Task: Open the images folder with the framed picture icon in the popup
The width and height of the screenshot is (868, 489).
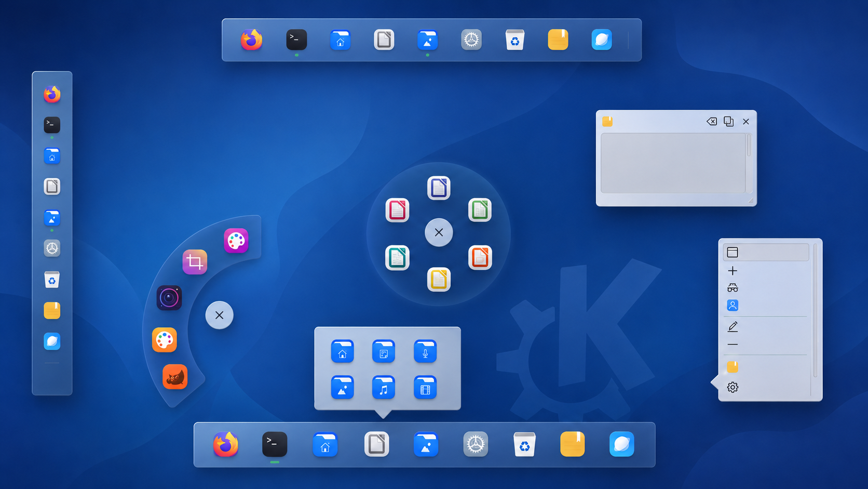Action: [x=384, y=351]
